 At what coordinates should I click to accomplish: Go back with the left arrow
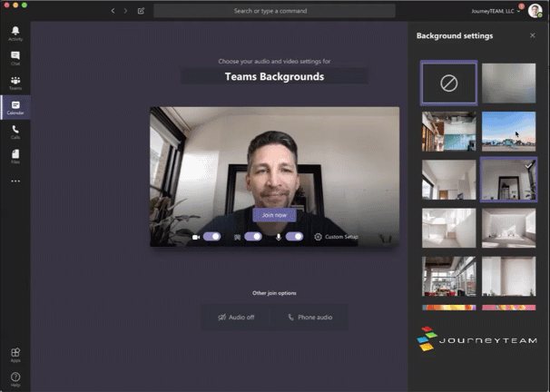pyautogui.click(x=113, y=11)
